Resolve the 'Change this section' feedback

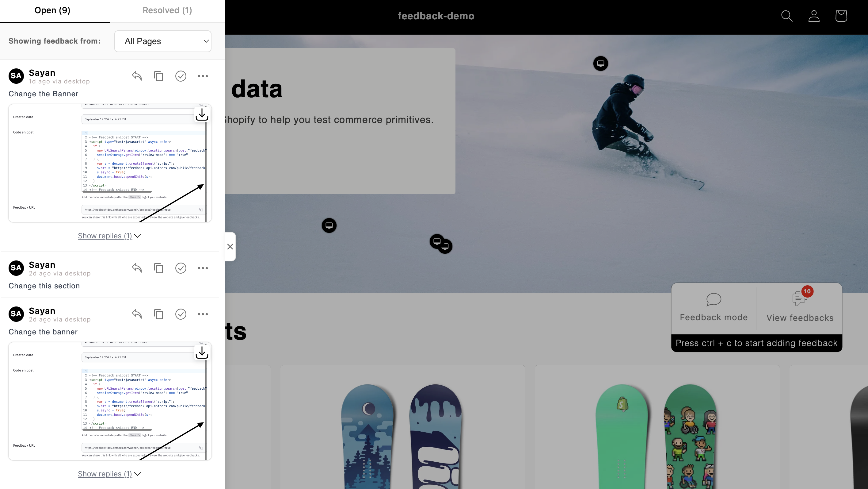181,268
